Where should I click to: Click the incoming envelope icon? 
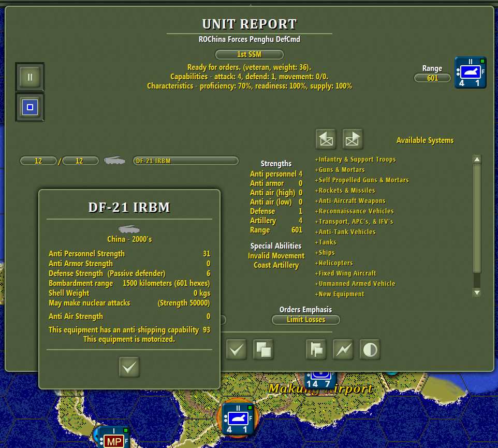[x=326, y=139]
